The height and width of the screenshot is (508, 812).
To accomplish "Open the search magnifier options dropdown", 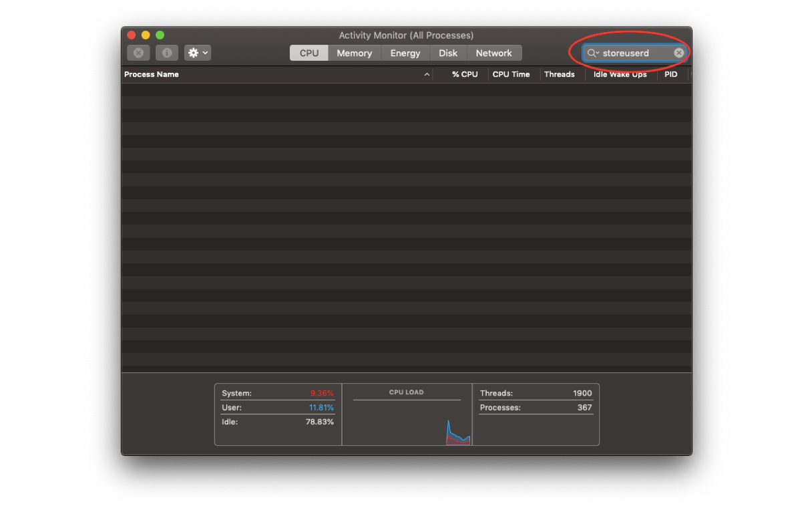I will (593, 53).
